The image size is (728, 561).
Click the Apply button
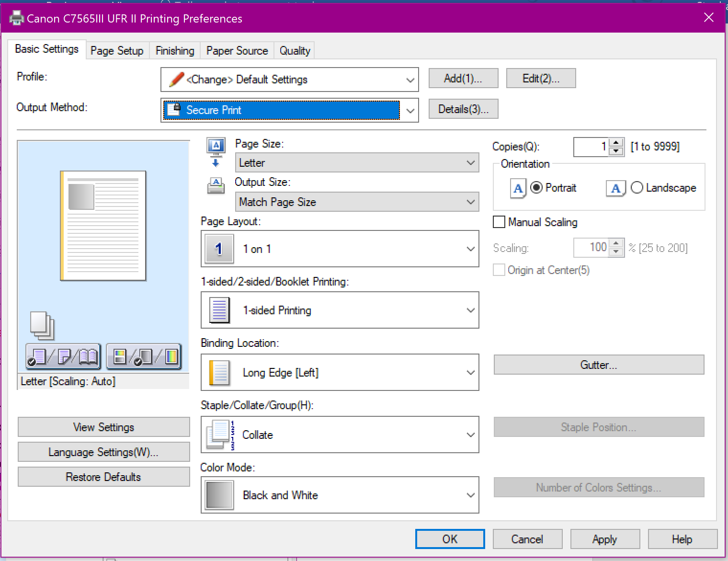pyautogui.click(x=605, y=539)
